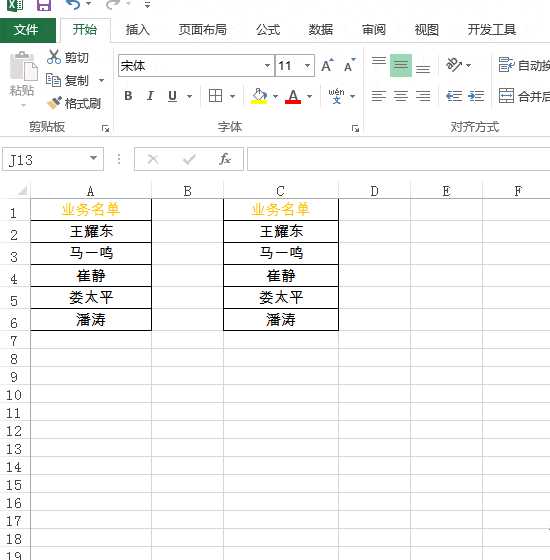Screen dimensions: 550x560
Task: Open the 字体 dialog launcher
Action: 355,128
